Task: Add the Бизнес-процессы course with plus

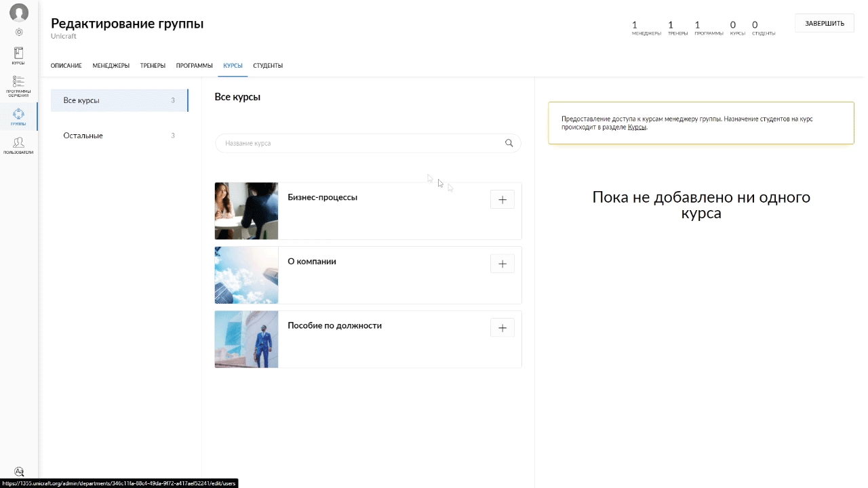Action: (x=502, y=199)
